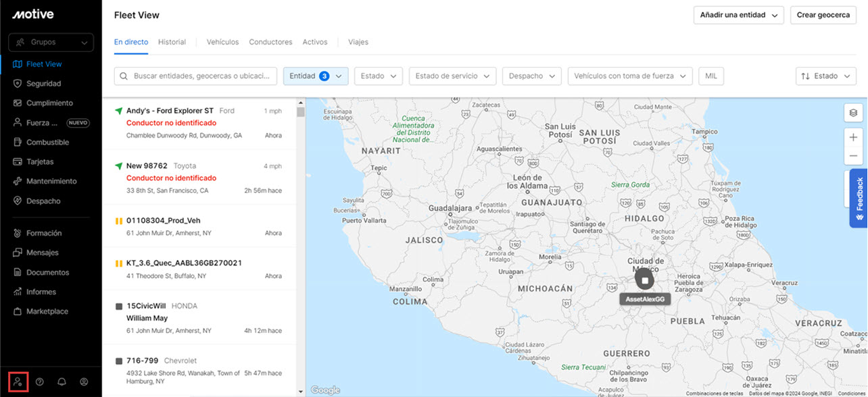This screenshot has height=397, width=868.
Task: Click the Crear geocerca button
Action: point(823,14)
